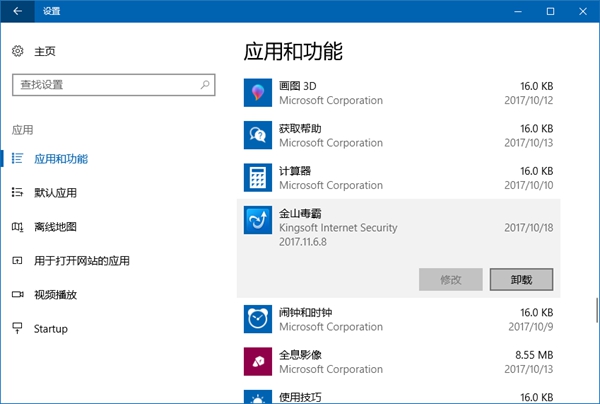This screenshot has width=600, height=404.
Task: Click the greyed 修改 button
Action: pyautogui.click(x=451, y=280)
